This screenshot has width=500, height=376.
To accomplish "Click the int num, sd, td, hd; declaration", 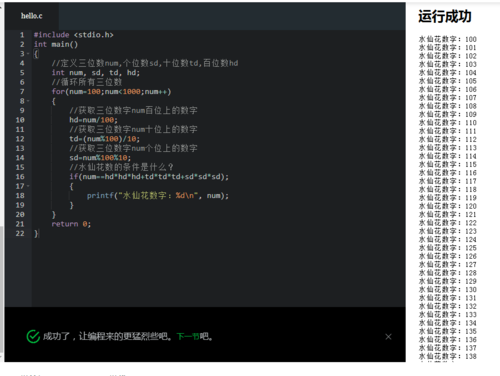I will click(96, 72).
